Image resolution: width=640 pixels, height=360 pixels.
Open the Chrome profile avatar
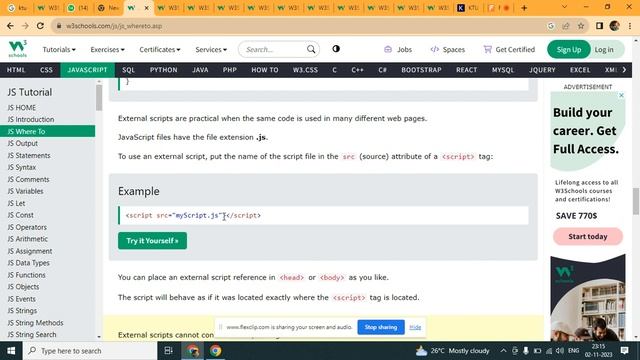(x=614, y=26)
